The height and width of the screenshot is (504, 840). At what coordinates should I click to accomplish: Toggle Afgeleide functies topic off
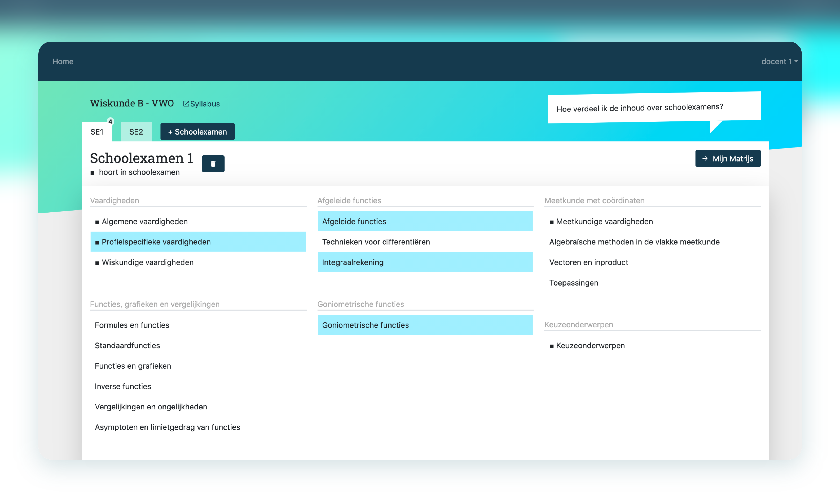pos(425,221)
